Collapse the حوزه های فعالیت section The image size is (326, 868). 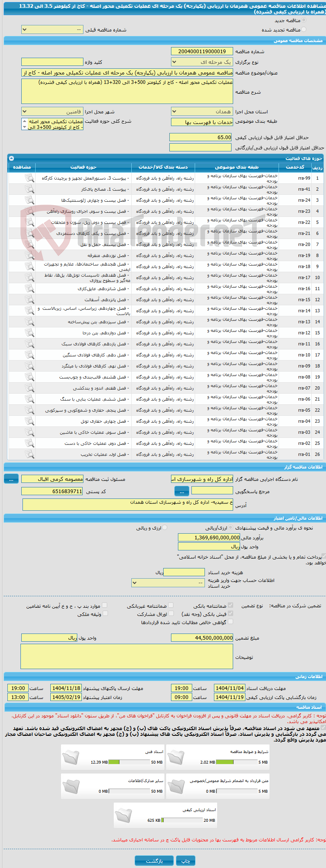[x=11, y=158]
